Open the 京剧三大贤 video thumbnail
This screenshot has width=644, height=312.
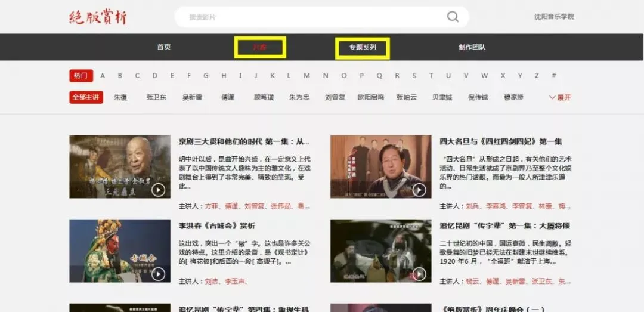(120, 166)
